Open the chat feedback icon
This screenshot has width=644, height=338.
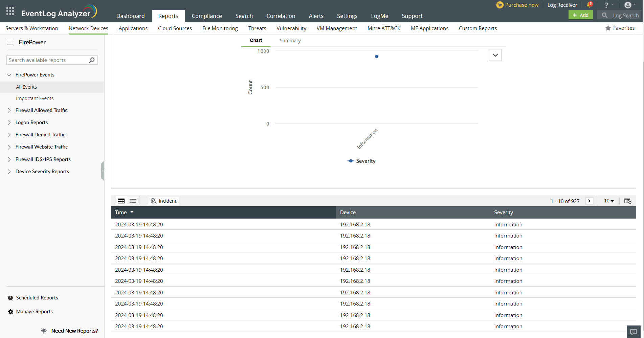click(634, 332)
